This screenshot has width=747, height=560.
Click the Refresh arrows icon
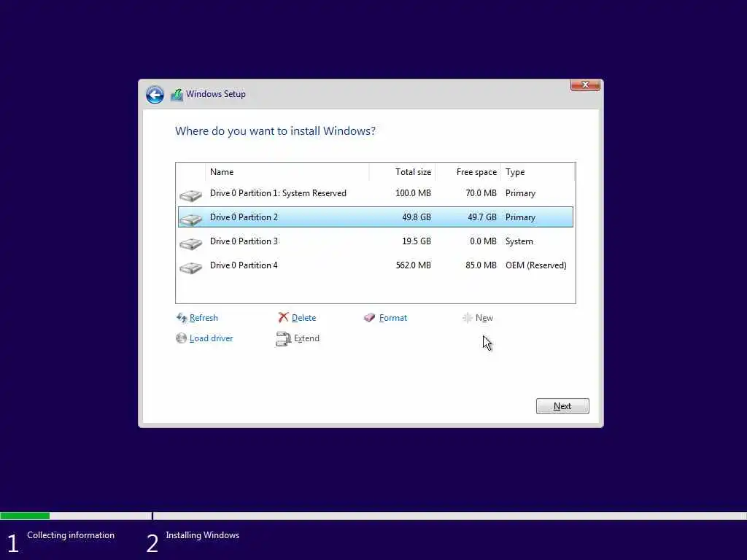(182, 318)
